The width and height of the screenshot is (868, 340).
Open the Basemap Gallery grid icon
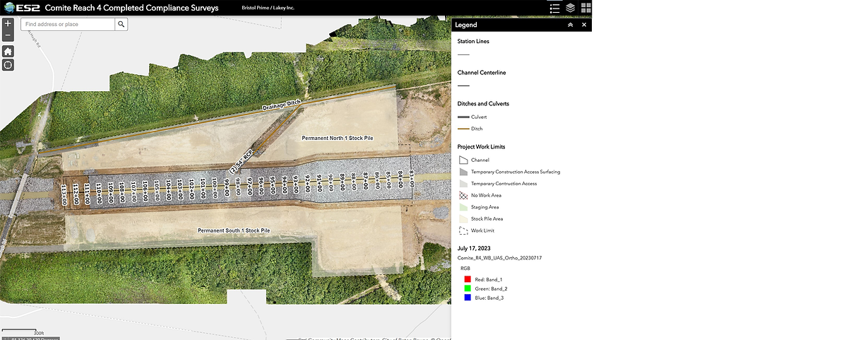point(586,8)
